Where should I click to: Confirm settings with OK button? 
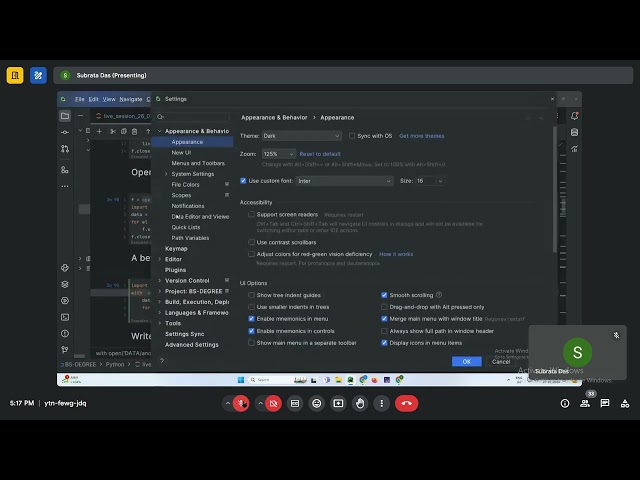pyautogui.click(x=467, y=362)
